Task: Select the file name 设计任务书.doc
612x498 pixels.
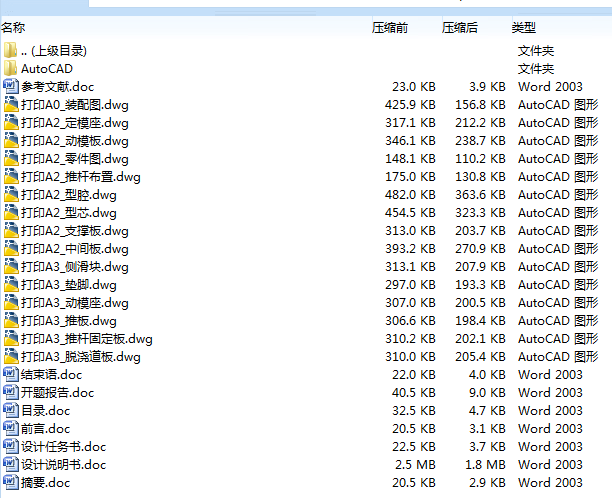Action: (64, 447)
